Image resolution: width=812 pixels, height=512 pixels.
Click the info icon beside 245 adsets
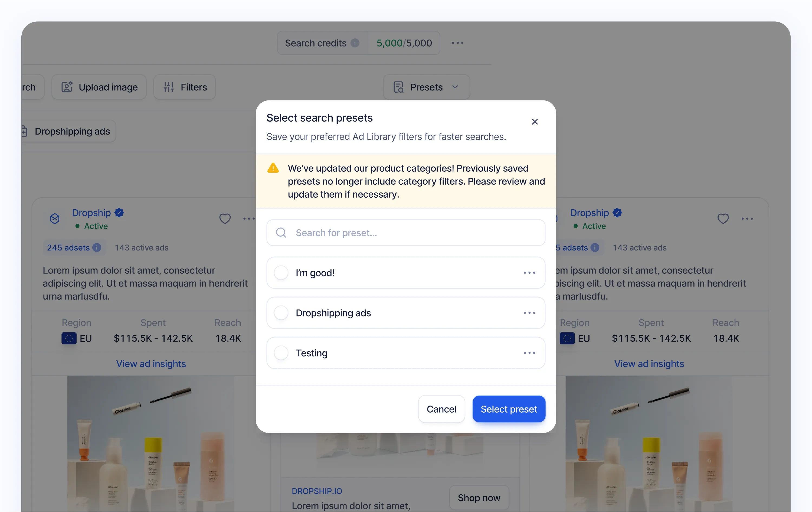click(x=97, y=247)
